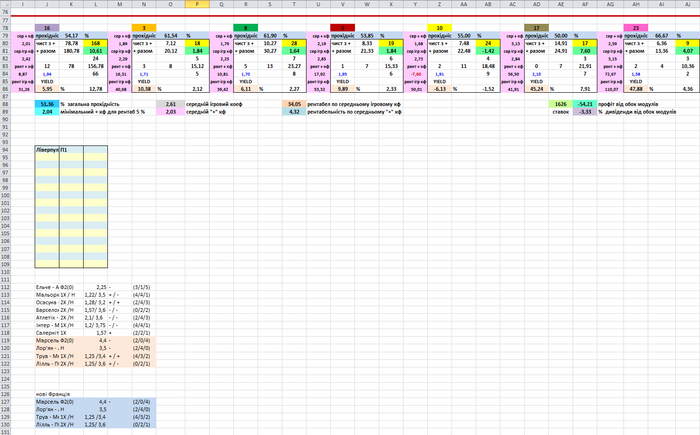This screenshot has width=700, height=435.
Task: Select the cell showing 54,17
Action: pos(71,35)
